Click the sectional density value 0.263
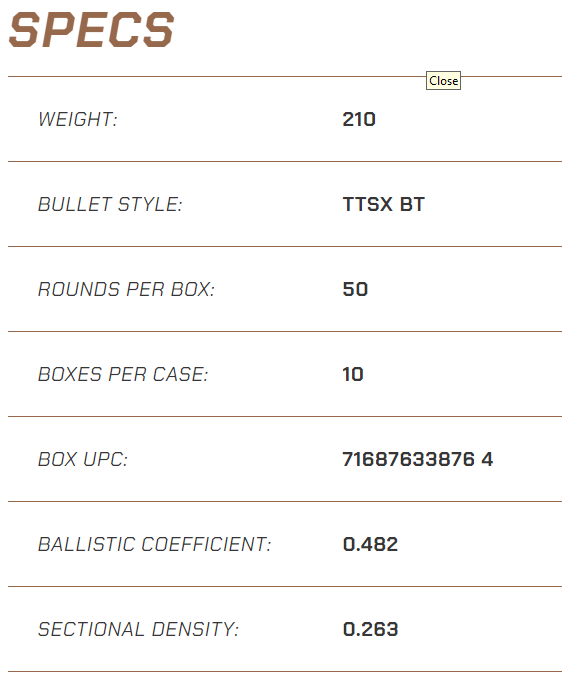The image size is (562, 683). pyautogui.click(x=370, y=629)
